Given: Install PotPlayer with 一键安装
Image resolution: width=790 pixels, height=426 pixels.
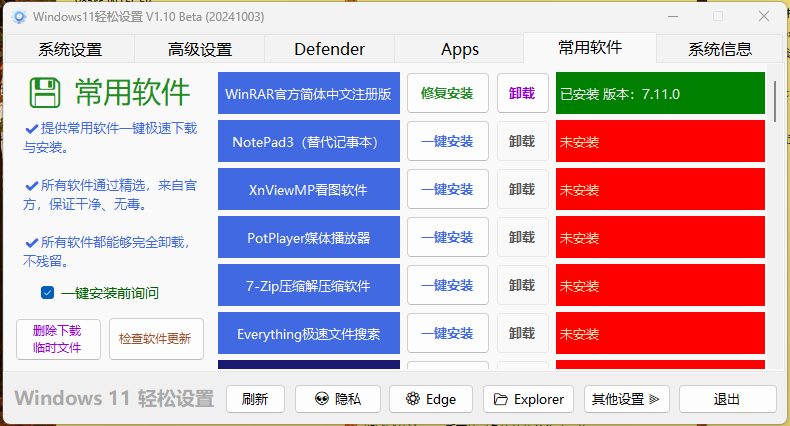Looking at the screenshot, I should pyautogui.click(x=447, y=237).
